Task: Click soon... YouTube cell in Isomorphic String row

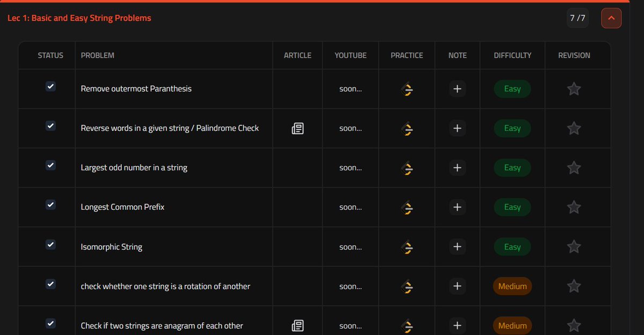Action: pos(350,247)
